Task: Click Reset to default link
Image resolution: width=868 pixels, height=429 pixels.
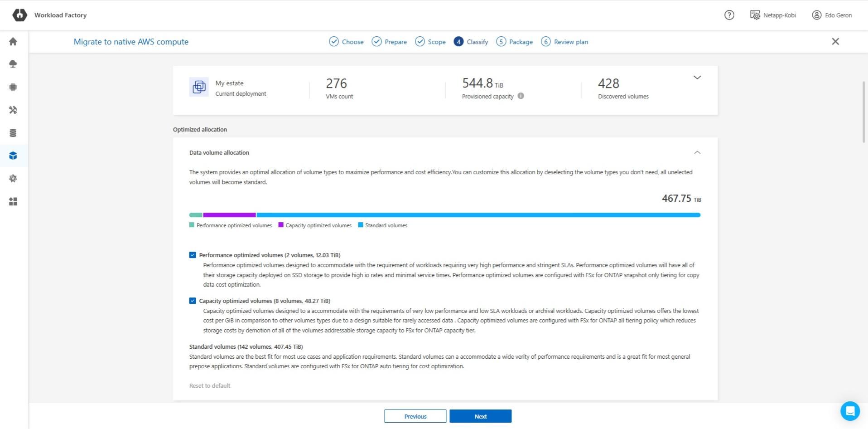Action: tap(210, 385)
